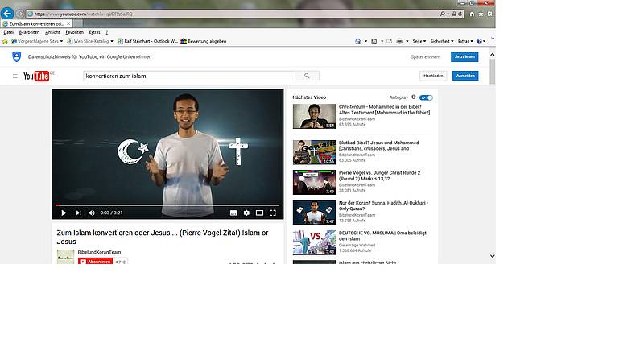
Task: Open 'Pierre Vogel vs. Junger Christ Runde 2' title
Action: [379, 176]
